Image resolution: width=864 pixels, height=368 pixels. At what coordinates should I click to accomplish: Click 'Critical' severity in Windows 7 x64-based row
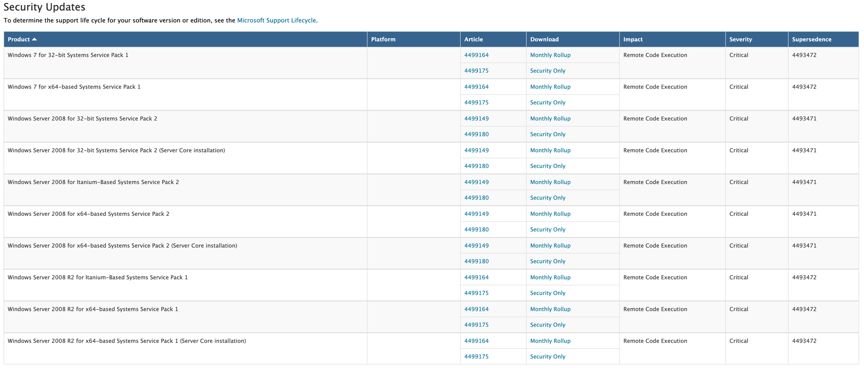point(739,87)
